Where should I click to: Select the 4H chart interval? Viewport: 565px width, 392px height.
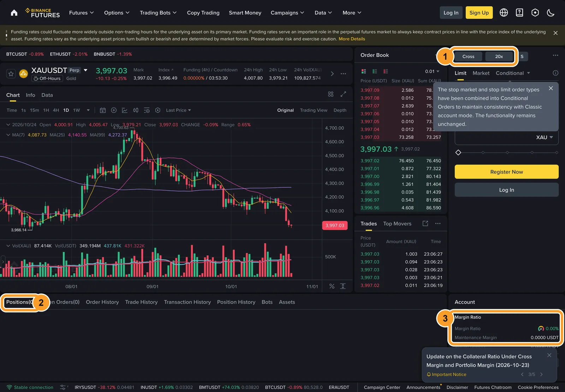click(x=56, y=110)
